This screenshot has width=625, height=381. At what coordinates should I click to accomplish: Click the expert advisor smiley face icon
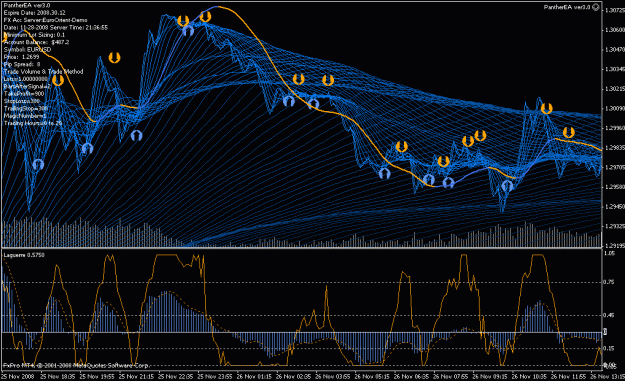pos(596,7)
